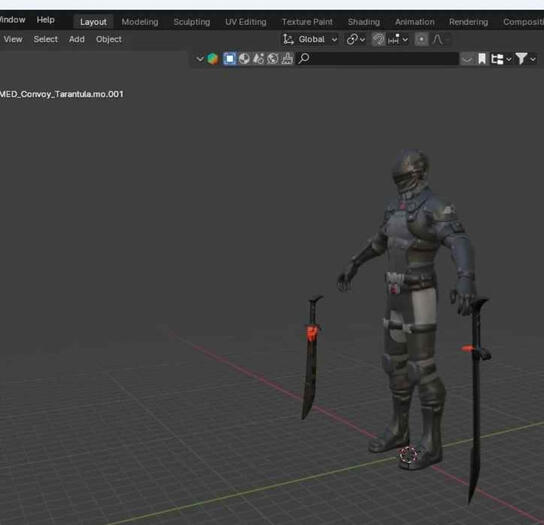This screenshot has height=525, width=544.
Task: Open the hierarchy display mode dropdown
Action: [x=501, y=59]
